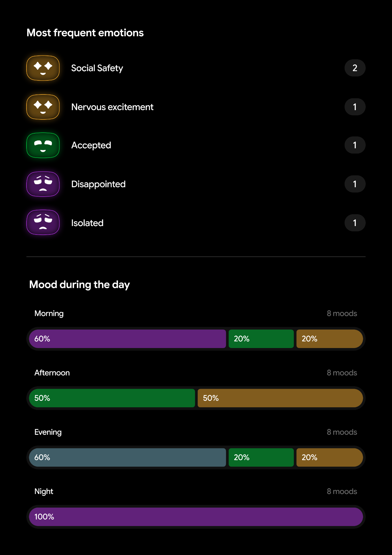Screen dimensions: 392x555
Task: Click the Morning 8 moods count
Action: 342,314
